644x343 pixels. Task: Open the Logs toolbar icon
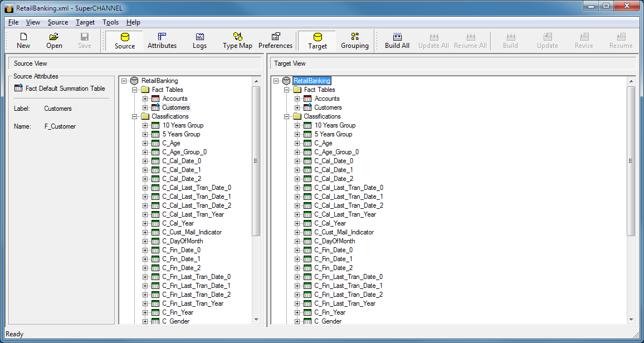[x=200, y=41]
